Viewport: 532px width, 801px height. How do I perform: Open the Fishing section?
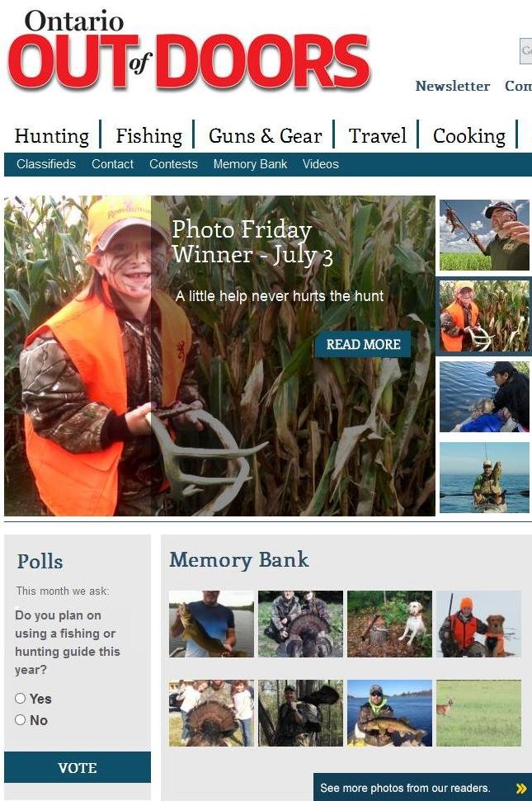148,136
